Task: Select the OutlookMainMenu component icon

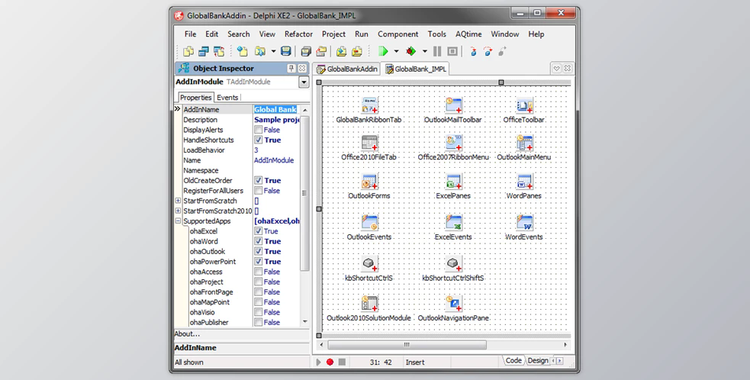Action: 524,143
